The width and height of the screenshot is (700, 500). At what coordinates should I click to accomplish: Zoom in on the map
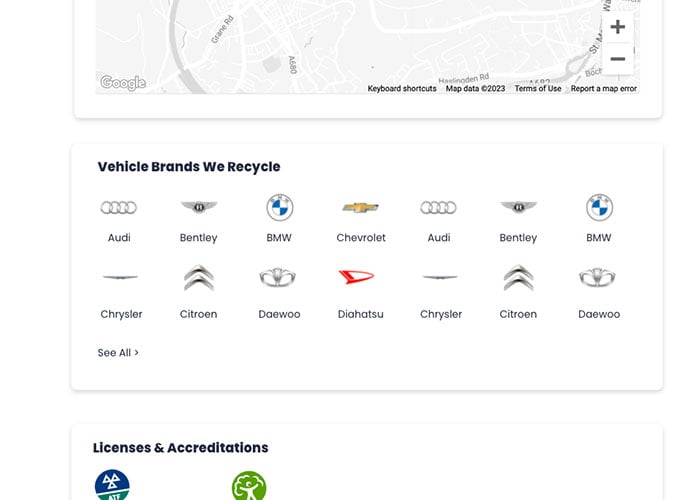617,27
